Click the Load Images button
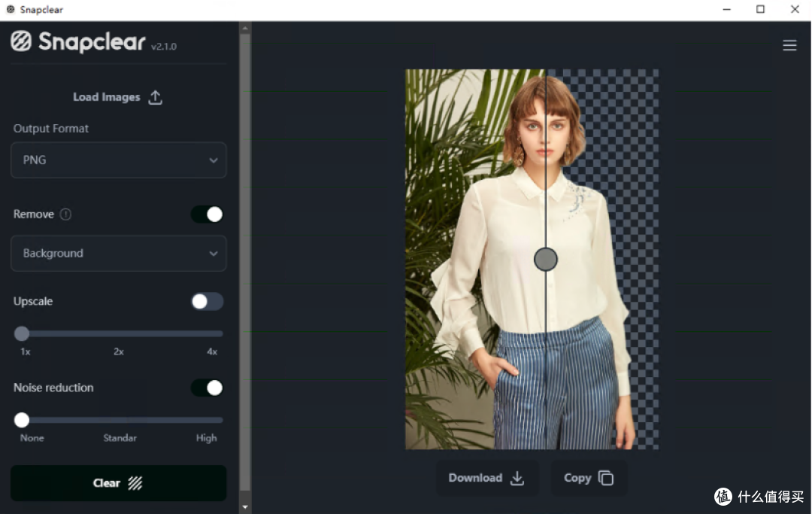 (x=117, y=97)
